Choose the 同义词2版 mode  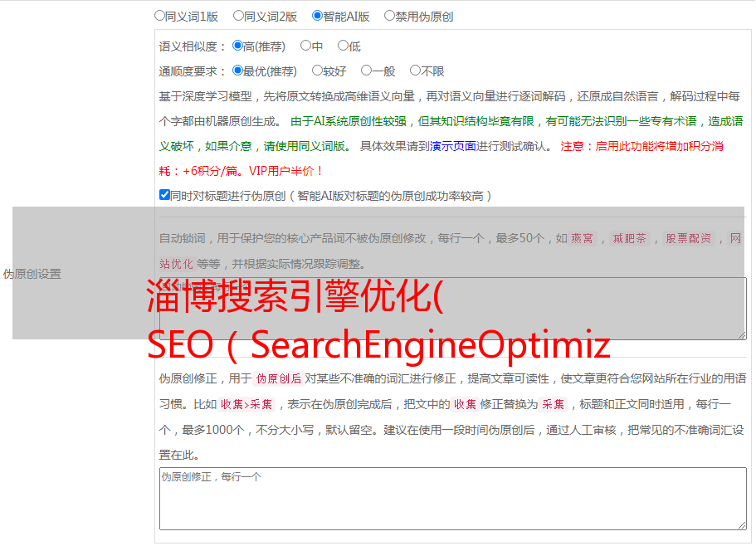pos(238,16)
